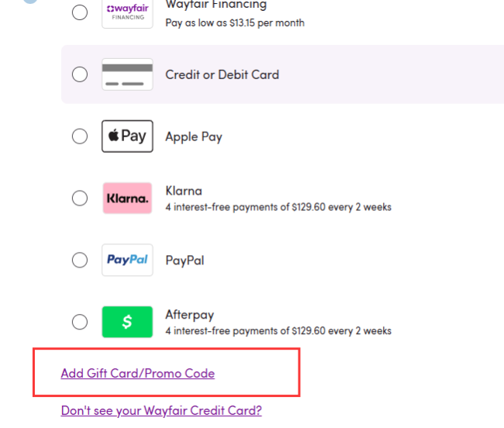Click the PayPal text label
The image size is (504, 428).
[185, 261]
